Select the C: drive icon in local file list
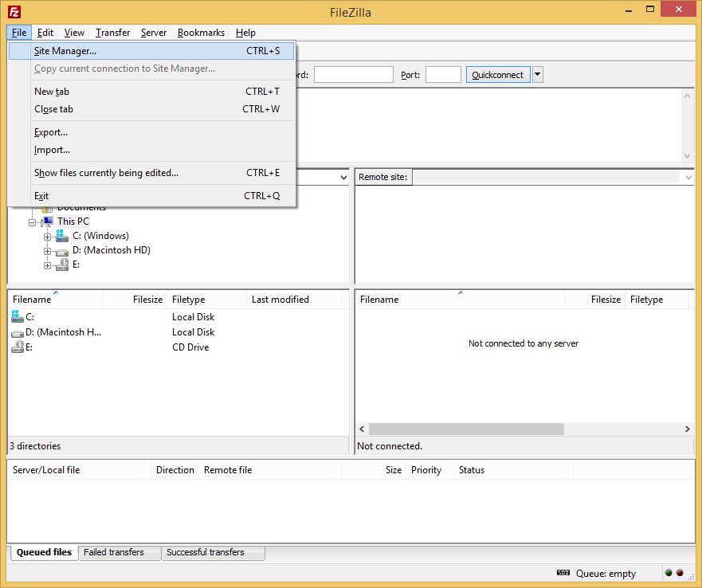 pyautogui.click(x=17, y=316)
